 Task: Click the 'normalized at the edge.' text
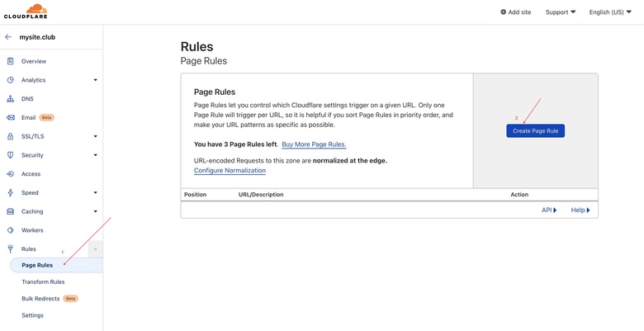coord(350,161)
